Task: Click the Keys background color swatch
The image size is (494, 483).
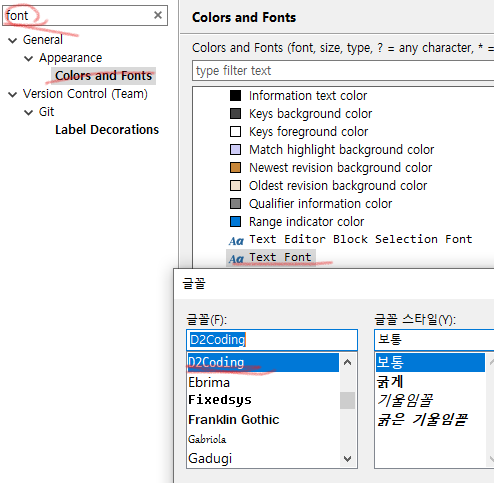Action: pyautogui.click(x=235, y=114)
